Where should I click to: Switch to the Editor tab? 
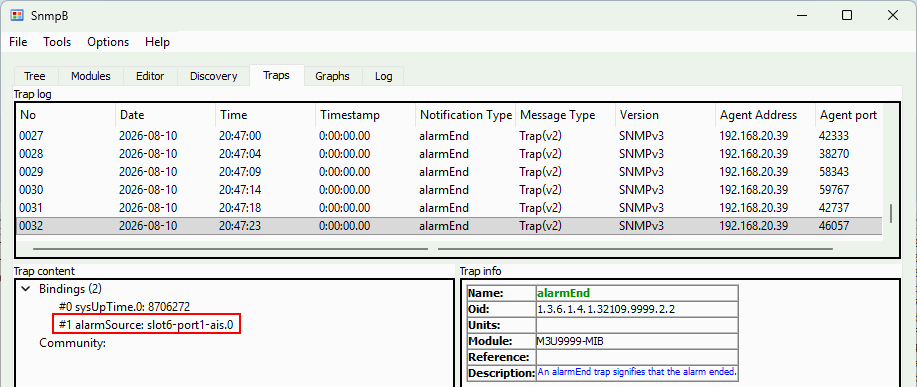point(150,76)
